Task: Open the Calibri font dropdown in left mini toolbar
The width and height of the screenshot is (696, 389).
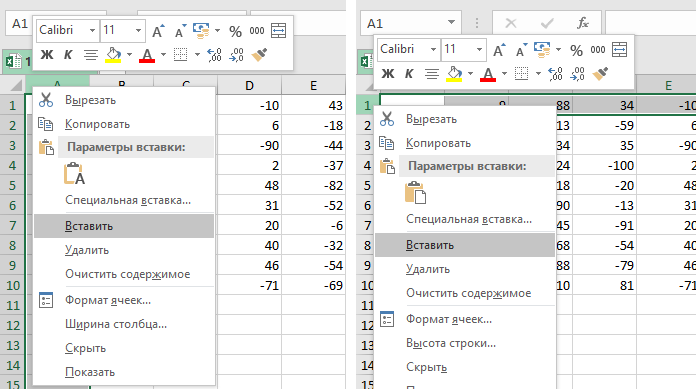Action: (x=92, y=30)
